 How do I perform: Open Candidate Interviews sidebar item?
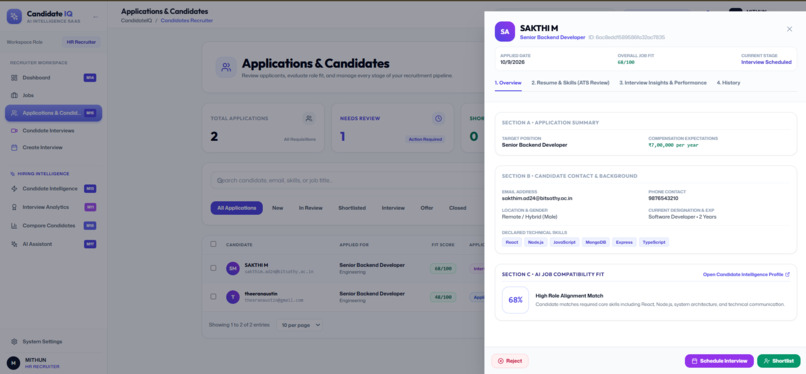click(x=53, y=130)
